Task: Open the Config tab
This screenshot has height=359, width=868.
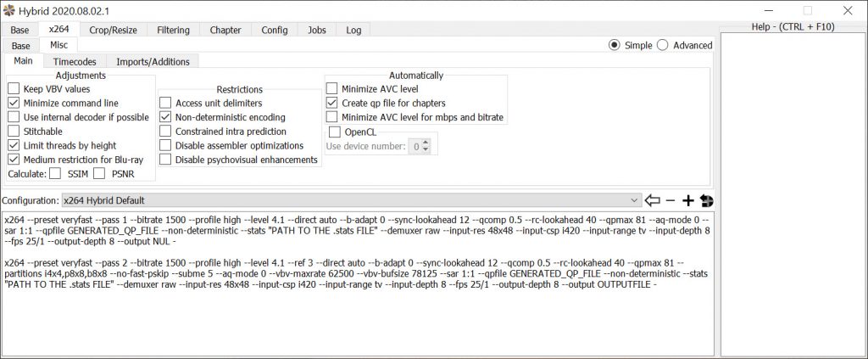Action: point(275,30)
